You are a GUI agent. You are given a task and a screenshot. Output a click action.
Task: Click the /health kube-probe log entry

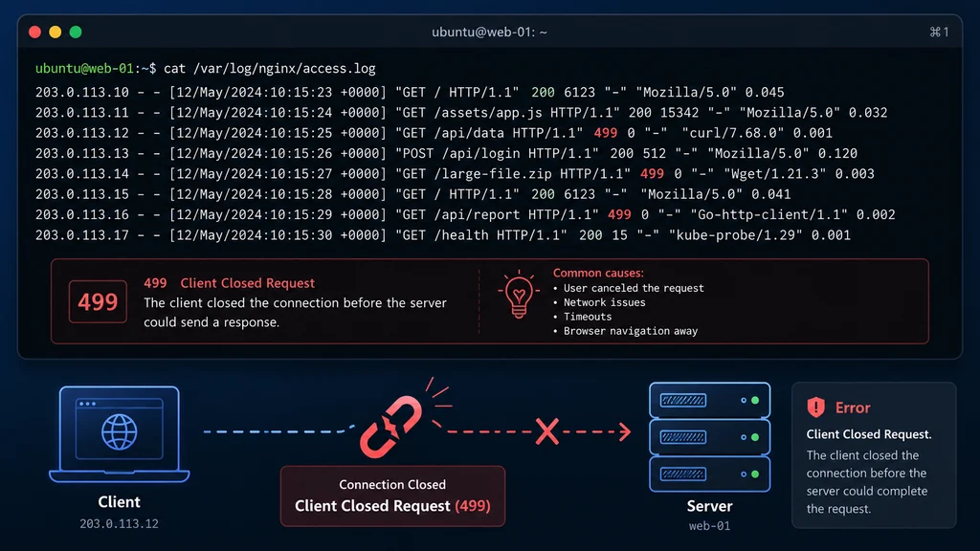pyautogui.click(x=442, y=235)
